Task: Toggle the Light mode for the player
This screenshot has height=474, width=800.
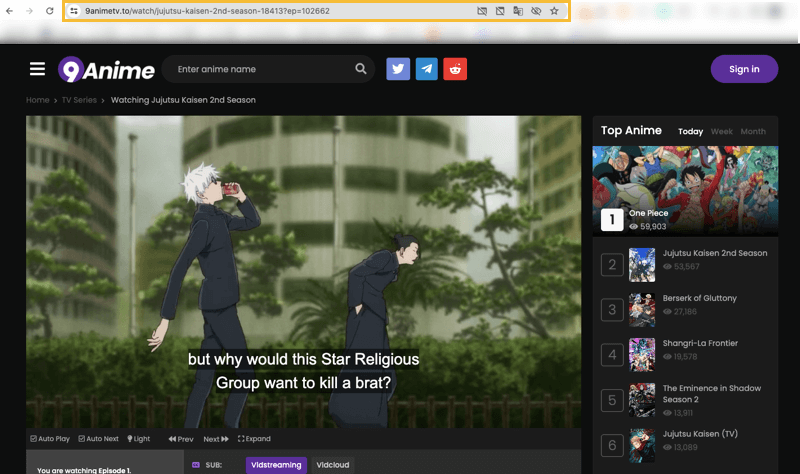Action: click(139, 439)
